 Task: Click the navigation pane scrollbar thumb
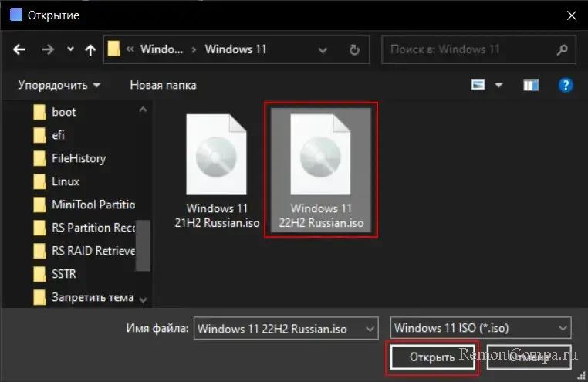coord(143,245)
